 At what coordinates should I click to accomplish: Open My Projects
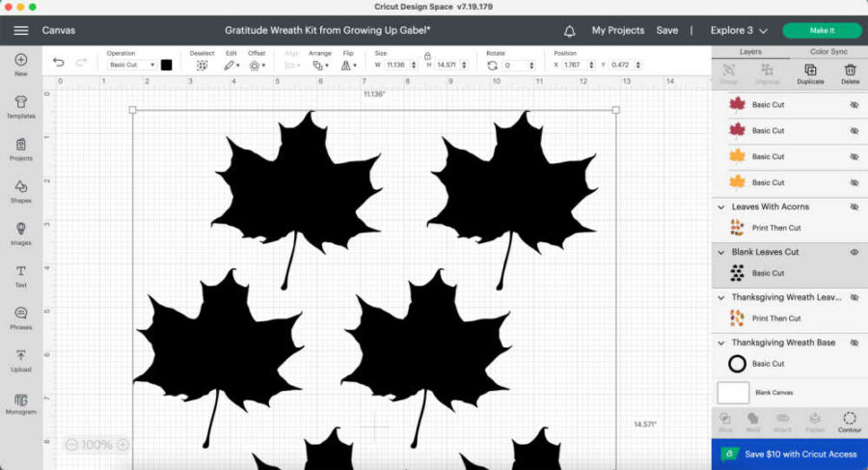coord(617,31)
